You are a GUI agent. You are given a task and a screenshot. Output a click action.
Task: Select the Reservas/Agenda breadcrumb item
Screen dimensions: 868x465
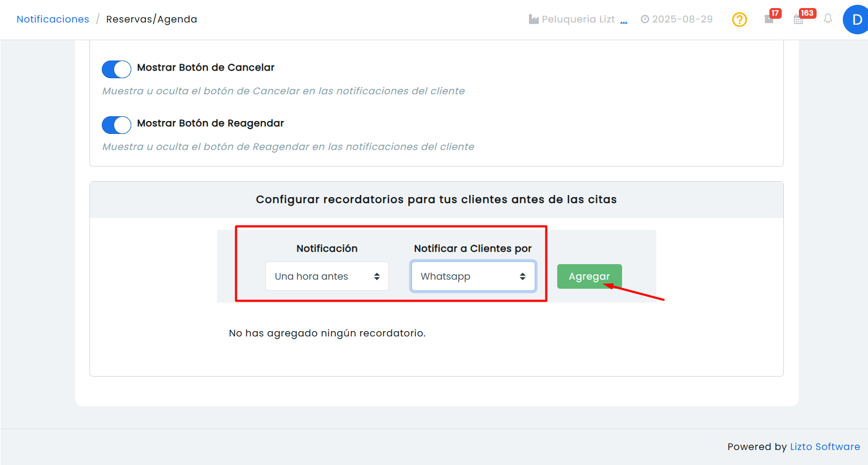point(152,19)
